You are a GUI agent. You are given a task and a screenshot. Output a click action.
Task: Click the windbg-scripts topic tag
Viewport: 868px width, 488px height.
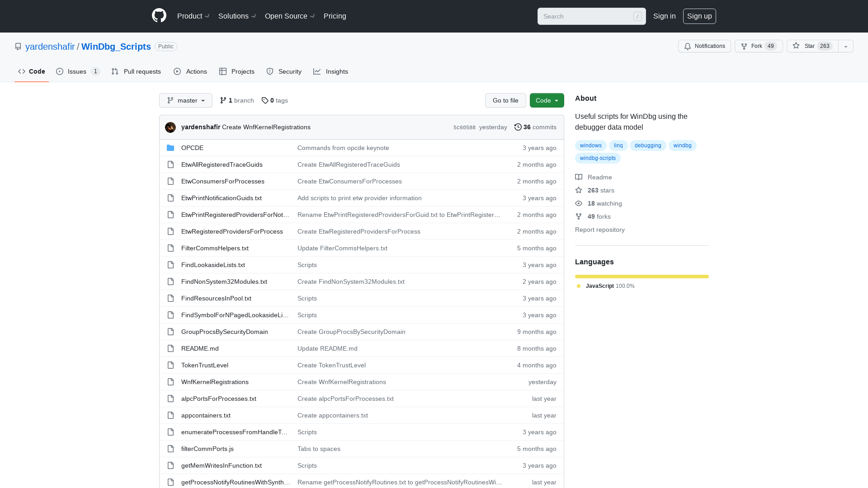598,158
